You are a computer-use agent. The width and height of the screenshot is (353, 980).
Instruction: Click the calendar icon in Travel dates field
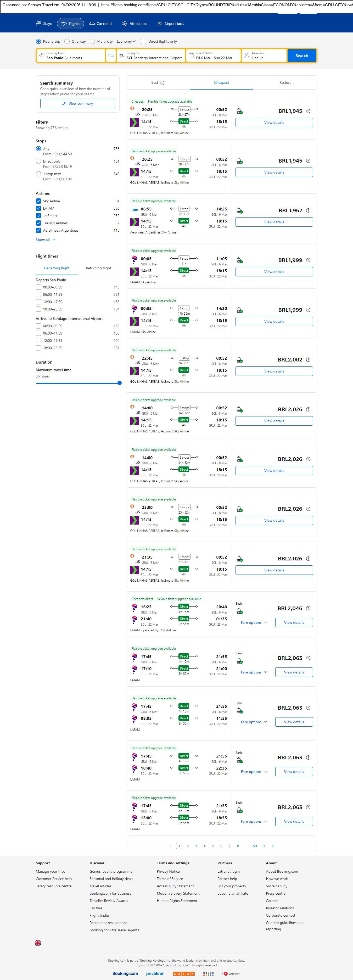[x=191, y=55]
